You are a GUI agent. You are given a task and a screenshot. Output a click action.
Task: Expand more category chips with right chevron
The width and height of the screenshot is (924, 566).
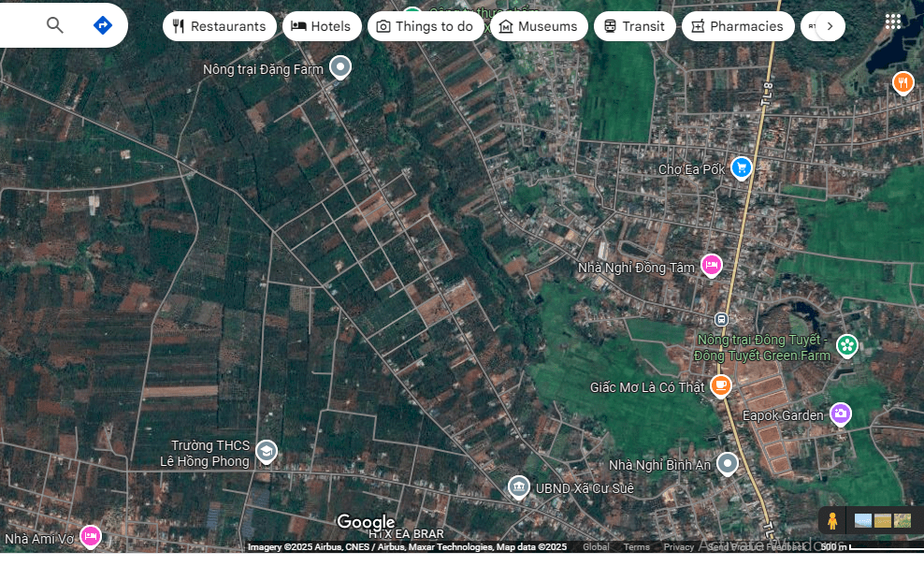[830, 26]
